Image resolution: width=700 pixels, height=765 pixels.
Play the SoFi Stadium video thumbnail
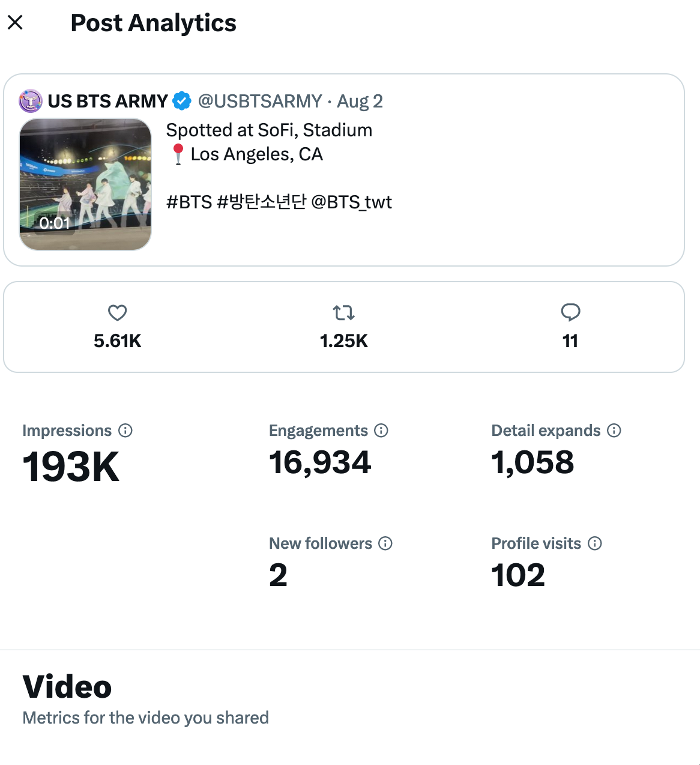click(x=85, y=184)
